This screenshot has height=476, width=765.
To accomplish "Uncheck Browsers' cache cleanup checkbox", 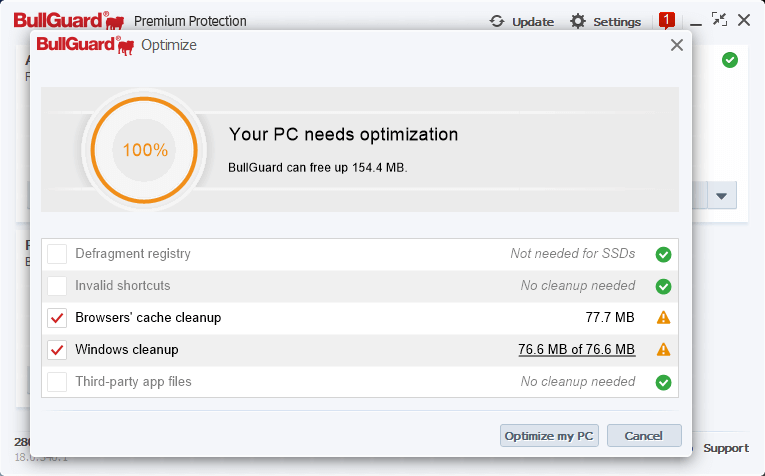I will point(57,318).
